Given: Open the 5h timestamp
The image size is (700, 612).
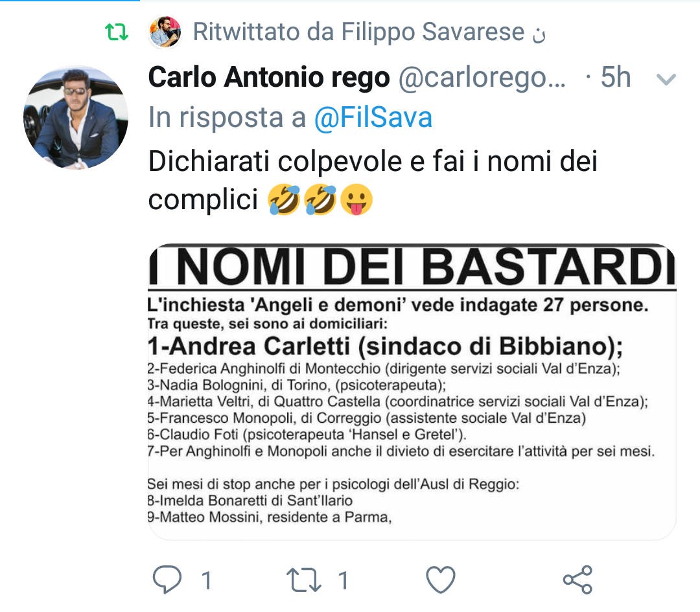Looking at the screenshot, I should [x=616, y=77].
